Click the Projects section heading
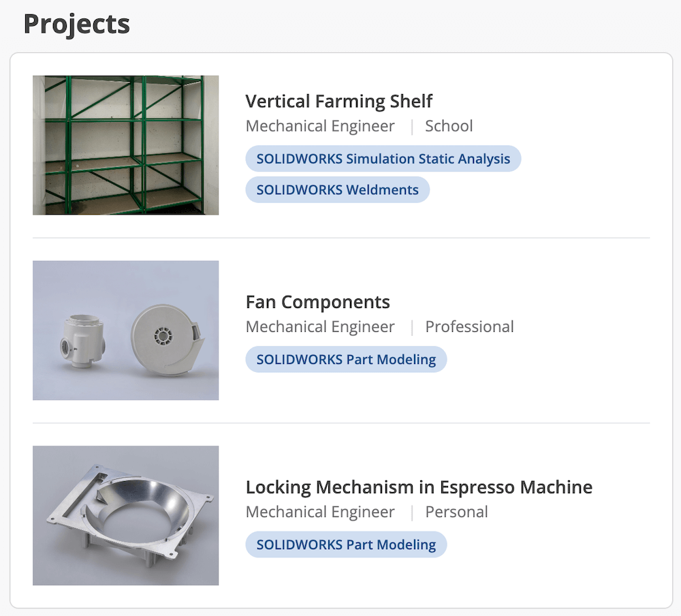 click(76, 24)
